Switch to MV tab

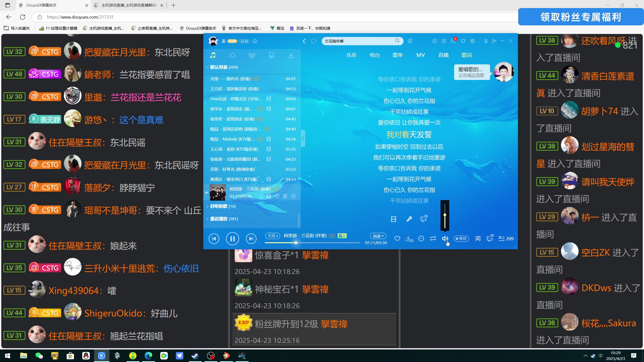pyautogui.click(x=421, y=55)
